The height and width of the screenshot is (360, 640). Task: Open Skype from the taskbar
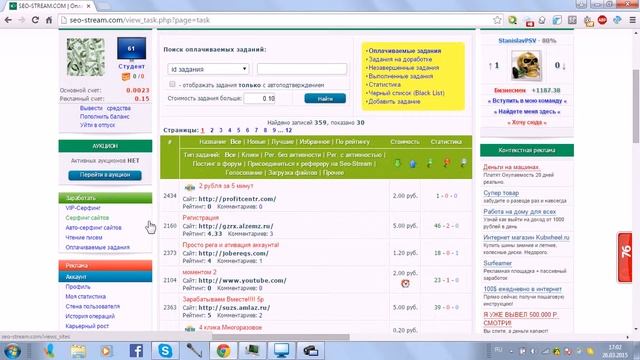click(x=165, y=351)
